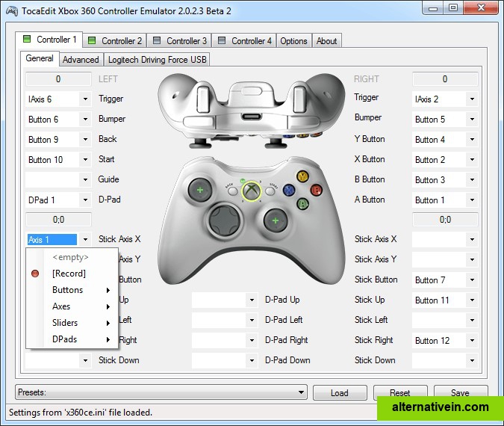The width and height of the screenshot is (504, 426).
Task: Switch to the Controller 2 tab
Action: click(115, 40)
